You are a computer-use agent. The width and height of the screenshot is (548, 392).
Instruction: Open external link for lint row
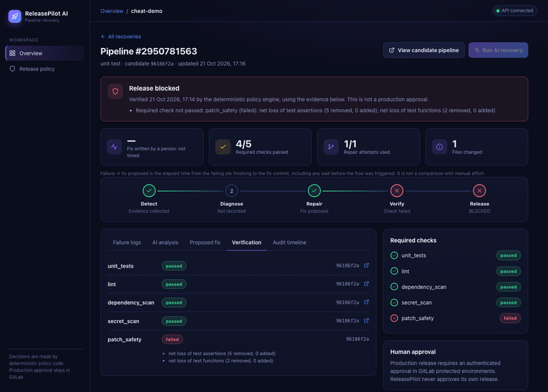[x=366, y=284]
